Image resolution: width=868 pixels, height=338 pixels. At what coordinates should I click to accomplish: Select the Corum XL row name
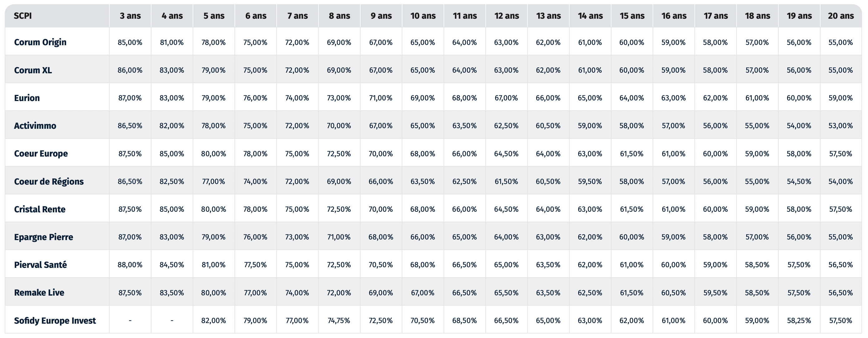(33, 70)
